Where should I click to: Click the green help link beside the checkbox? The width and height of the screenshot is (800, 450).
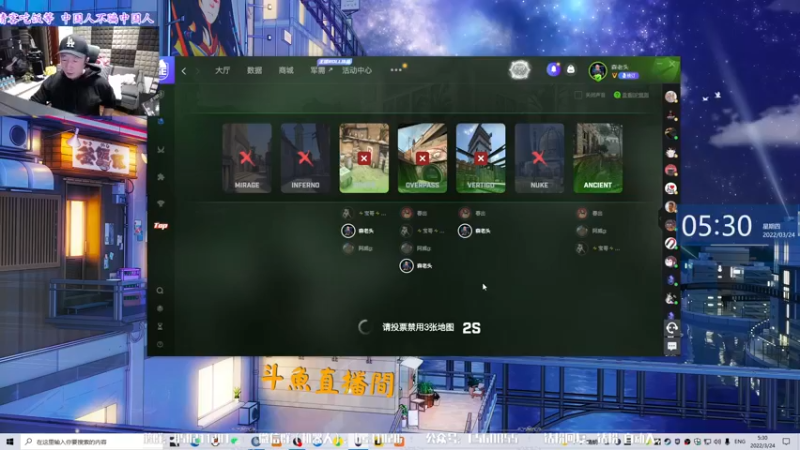pos(632,95)
